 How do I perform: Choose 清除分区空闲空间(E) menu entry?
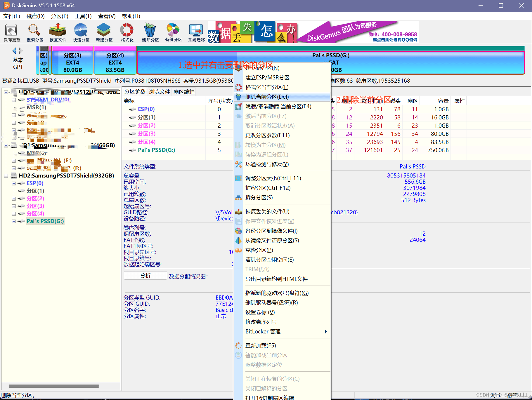(282, 260)
